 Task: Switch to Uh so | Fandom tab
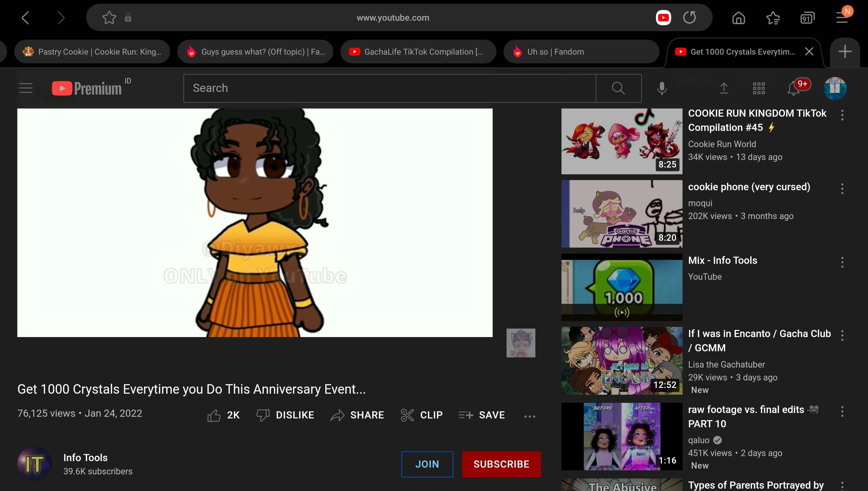click(x=581, y=52)
